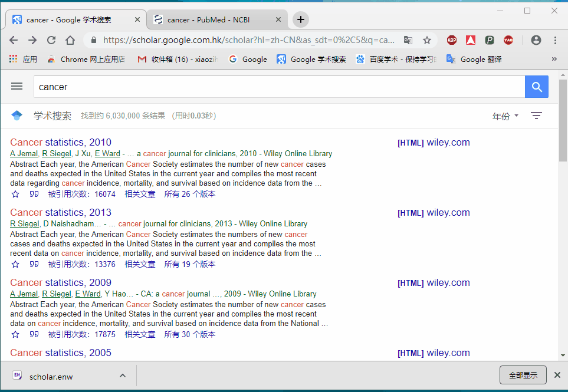Open a new browser tab
This screenshot has height=392, width=568.
pyautogui.click(x=301, y=19)
